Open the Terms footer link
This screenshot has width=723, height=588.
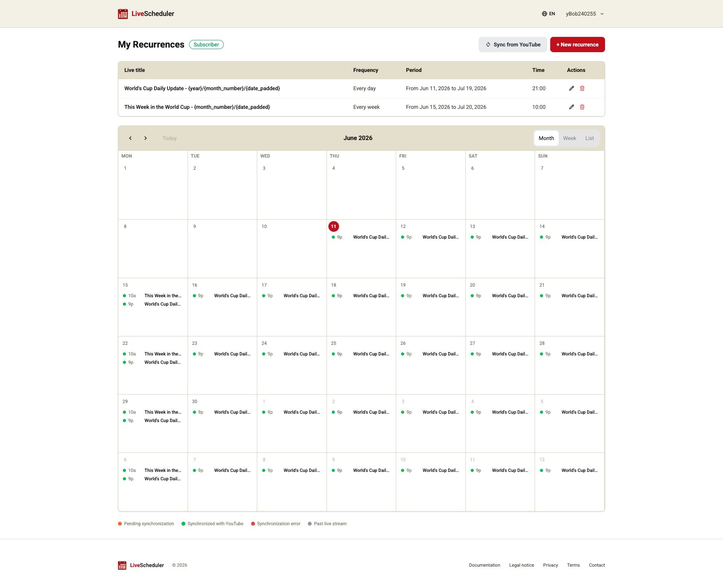[x=573, y=565]
